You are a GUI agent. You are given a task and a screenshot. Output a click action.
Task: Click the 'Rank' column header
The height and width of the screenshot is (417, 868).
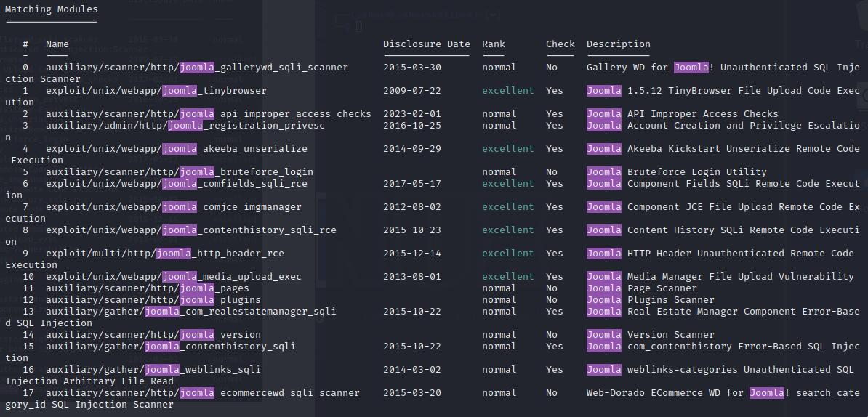[x=493, y=44]
